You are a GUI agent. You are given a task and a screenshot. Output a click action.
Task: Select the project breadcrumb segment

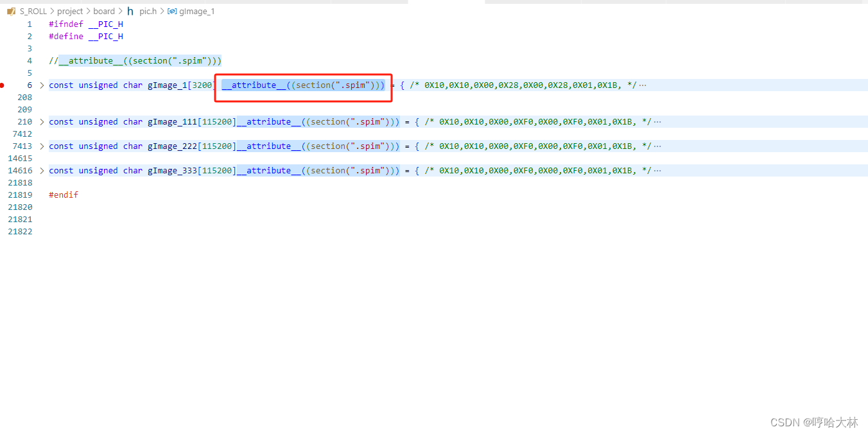(70, 11)
